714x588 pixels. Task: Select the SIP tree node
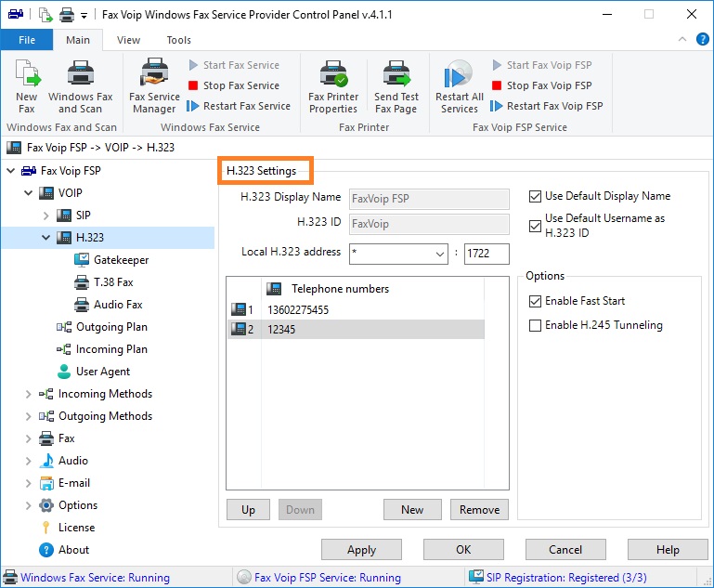[x=73, y=215]
